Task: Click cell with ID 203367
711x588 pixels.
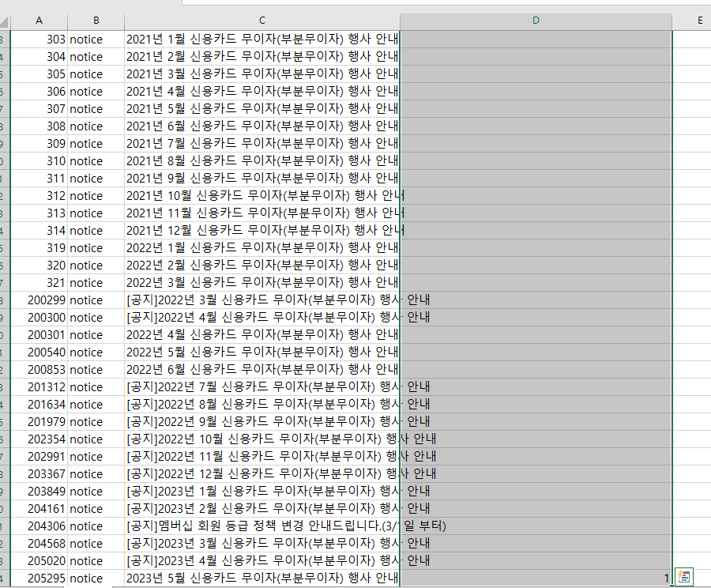Action: [39, 474]
